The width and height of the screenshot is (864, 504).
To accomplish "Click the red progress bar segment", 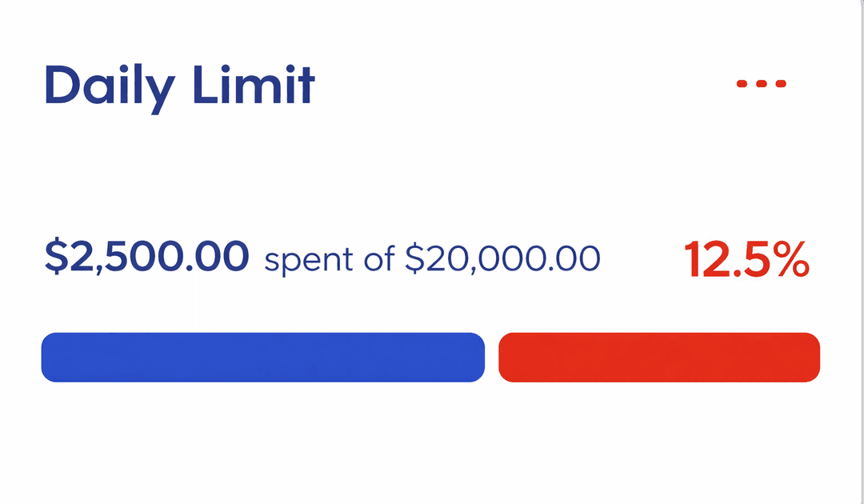I will 659,357.
